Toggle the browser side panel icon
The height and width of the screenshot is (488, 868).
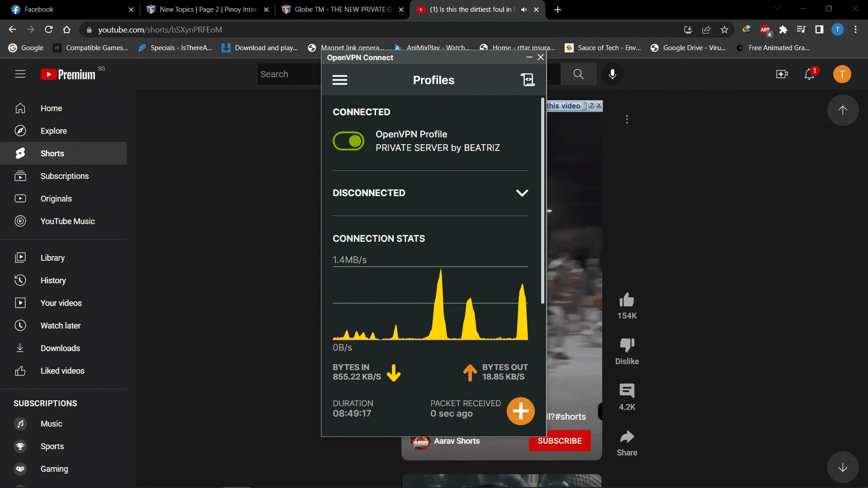[x=819, y=29]
